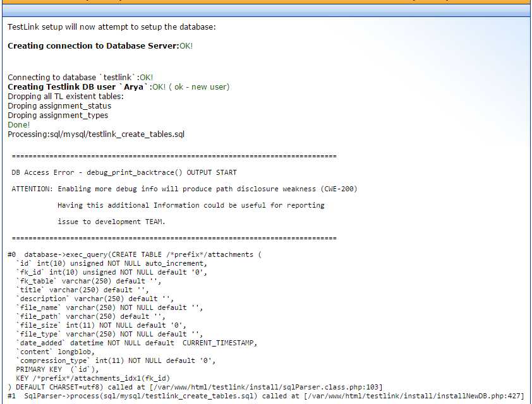Click 'KEY /*prefix*/attachments_idx1(fk_id)' line

[93, 378]
